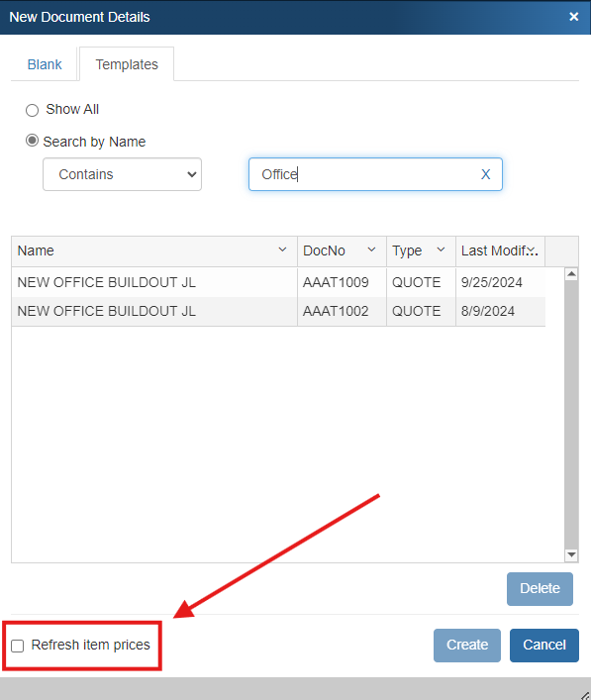The height and width of the screenshot is (700, 591).
Task: Expand the Contains match-type dropdown
Action: coord(123,174)
